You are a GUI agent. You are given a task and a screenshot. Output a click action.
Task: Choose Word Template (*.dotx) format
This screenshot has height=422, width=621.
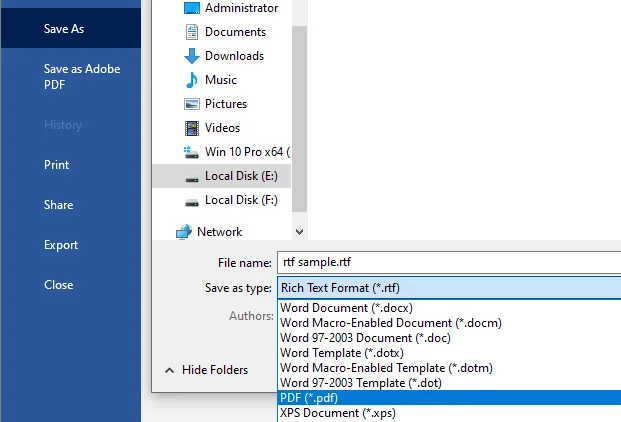449,353
